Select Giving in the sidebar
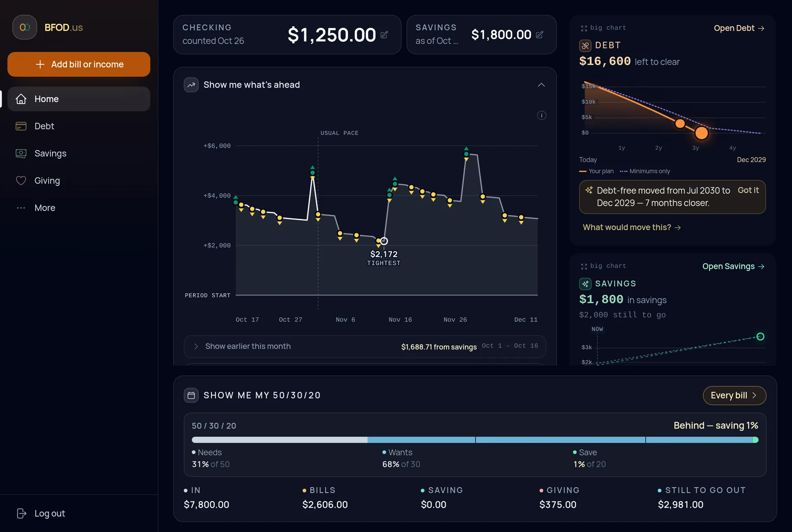Image resolution: width=792 pixels, height=532 pixels. coord(79,181)
